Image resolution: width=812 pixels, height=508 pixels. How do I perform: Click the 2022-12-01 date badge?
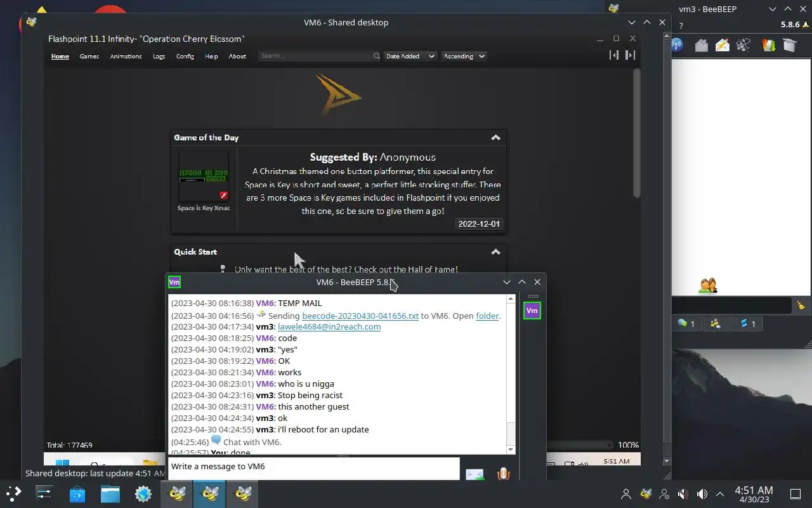(x=479, y=224)
